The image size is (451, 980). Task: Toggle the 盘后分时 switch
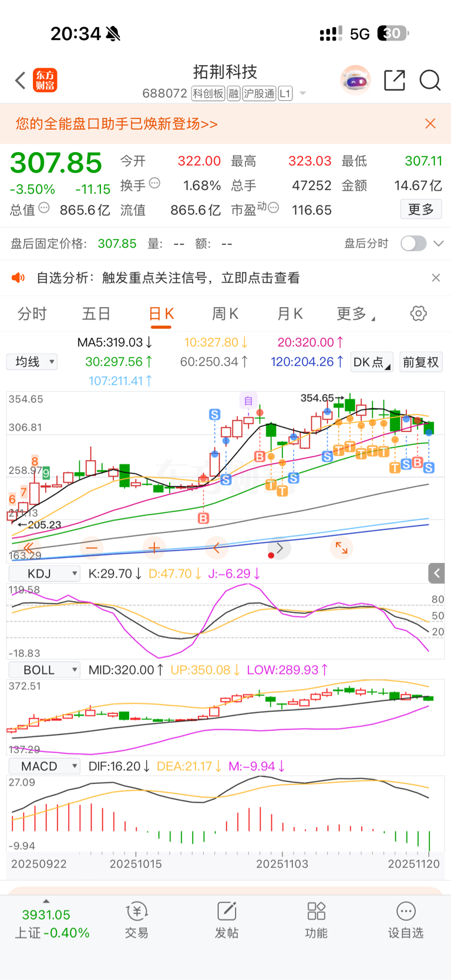413,244
